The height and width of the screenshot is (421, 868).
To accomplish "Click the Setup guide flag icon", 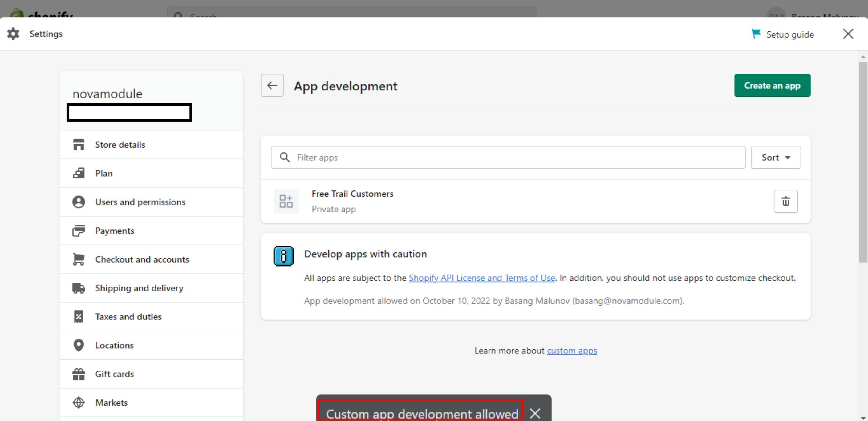I will [x=756, y=34].
